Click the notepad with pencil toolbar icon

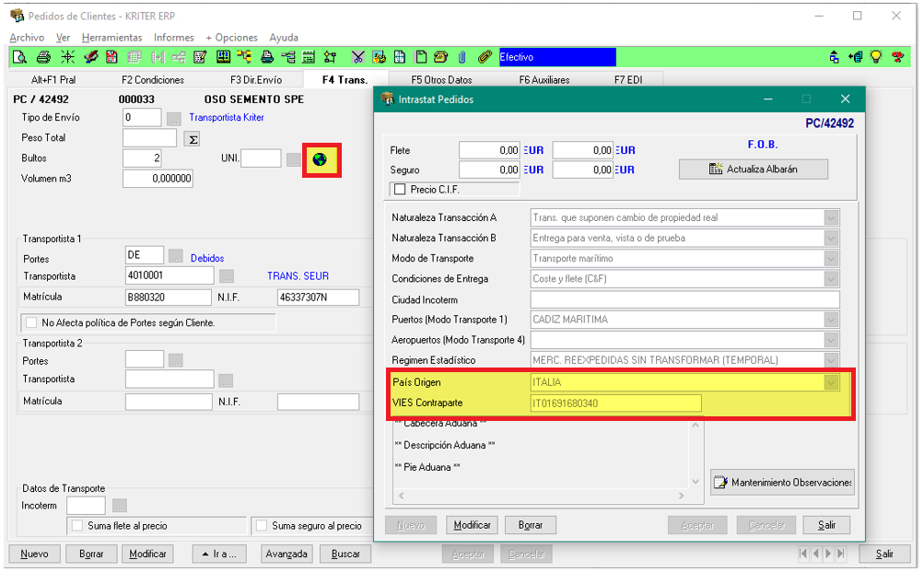point(200,57)
